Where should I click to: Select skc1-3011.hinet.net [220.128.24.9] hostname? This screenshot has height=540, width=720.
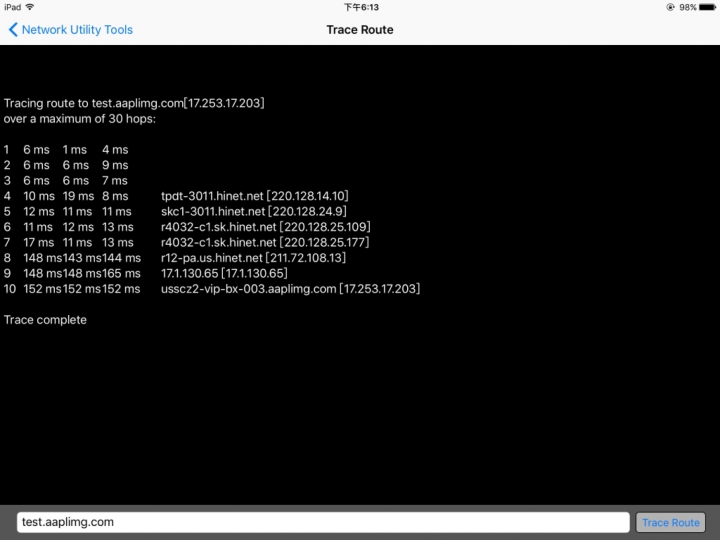(x=254, y=212)
